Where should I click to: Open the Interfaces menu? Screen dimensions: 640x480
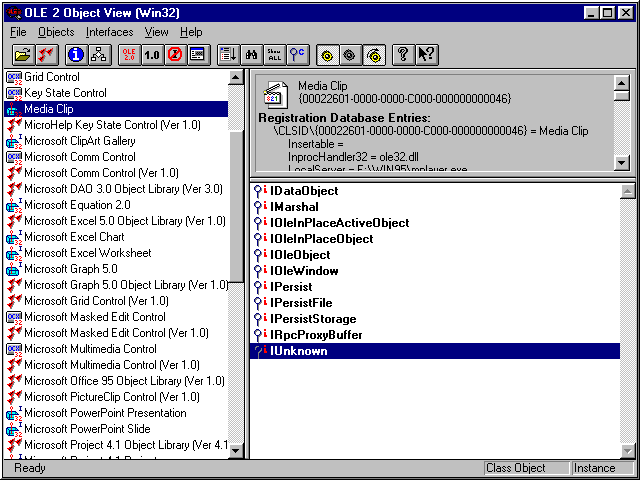coord(109,32)
